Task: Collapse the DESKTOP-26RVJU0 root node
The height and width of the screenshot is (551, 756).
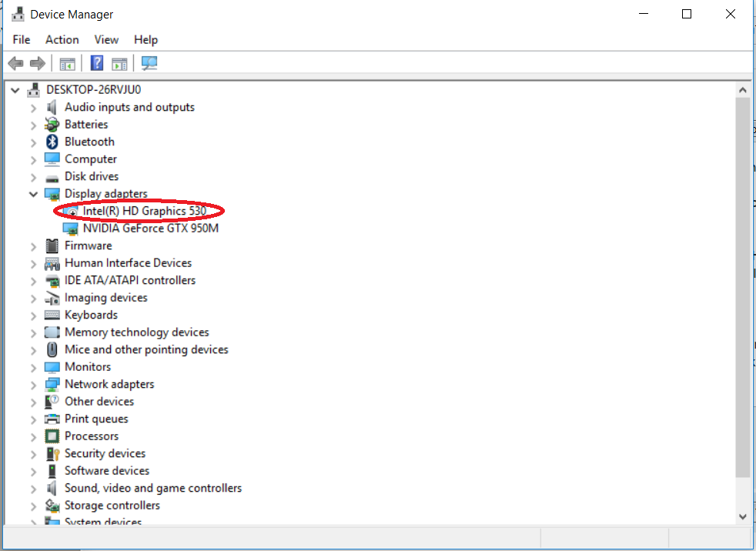Action: pos(15,90)
